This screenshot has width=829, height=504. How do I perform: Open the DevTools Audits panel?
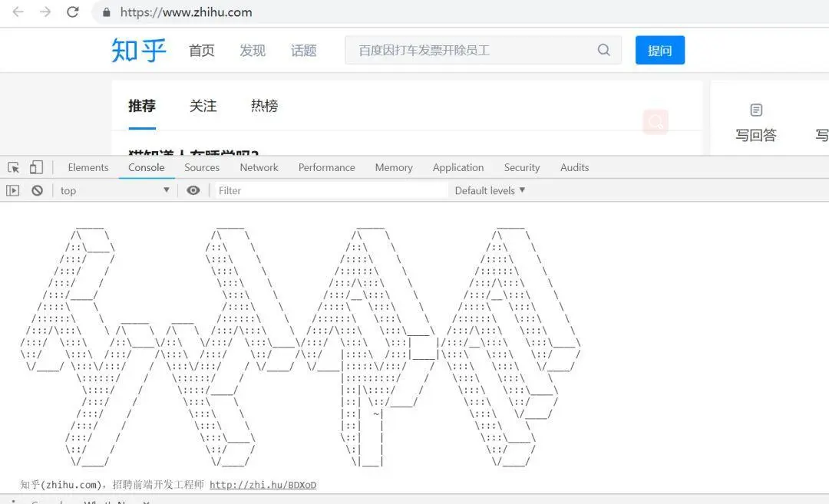pyautogui.click(x=575, y=167)
